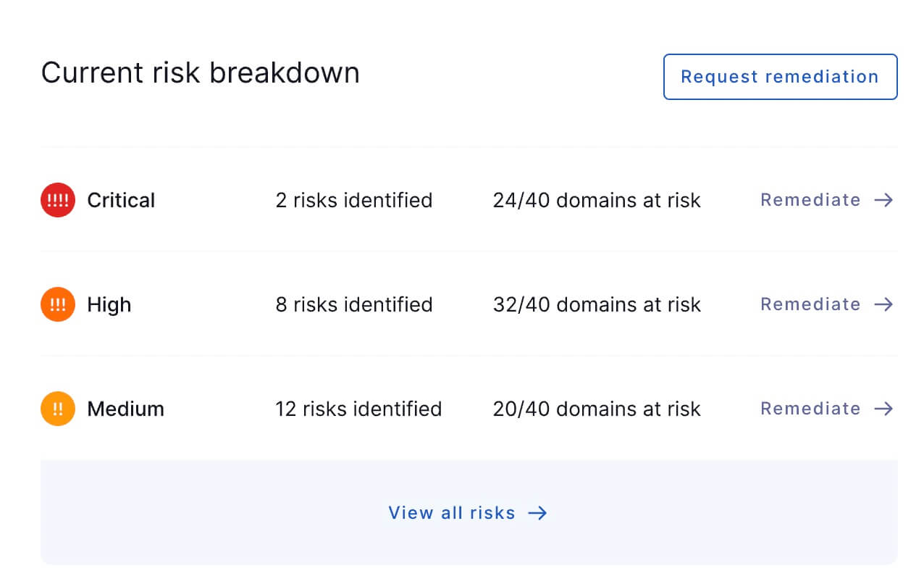Click the arrow beside Critical Remediate
The height and width of the screenshot is (571, 924).
click(x=883, y=200)
